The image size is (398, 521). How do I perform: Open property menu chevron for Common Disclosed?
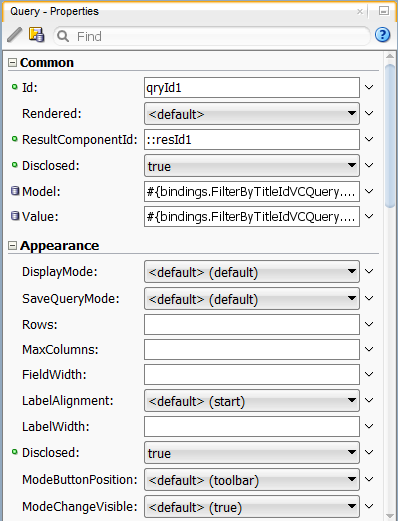click(x=369, y=165)
